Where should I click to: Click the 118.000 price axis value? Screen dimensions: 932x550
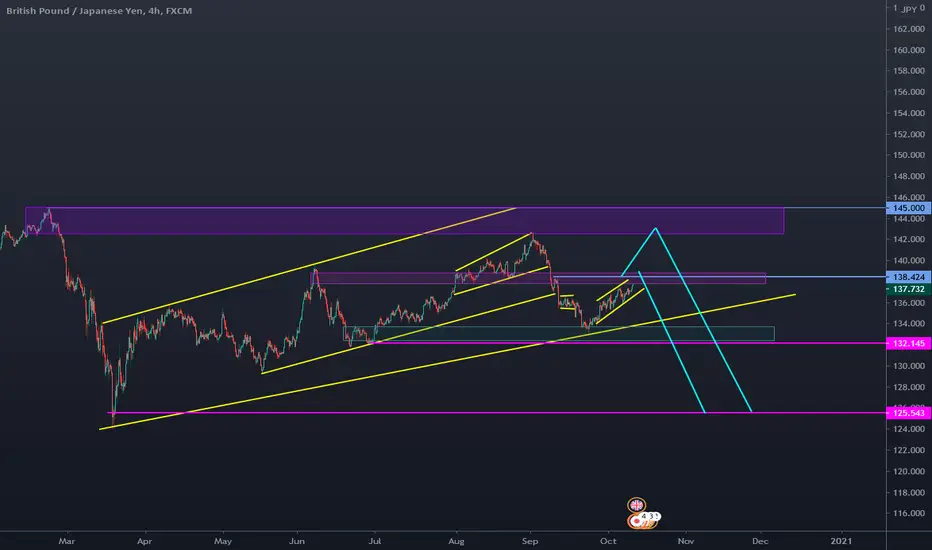pyautogui.click(x=909, y=492)
